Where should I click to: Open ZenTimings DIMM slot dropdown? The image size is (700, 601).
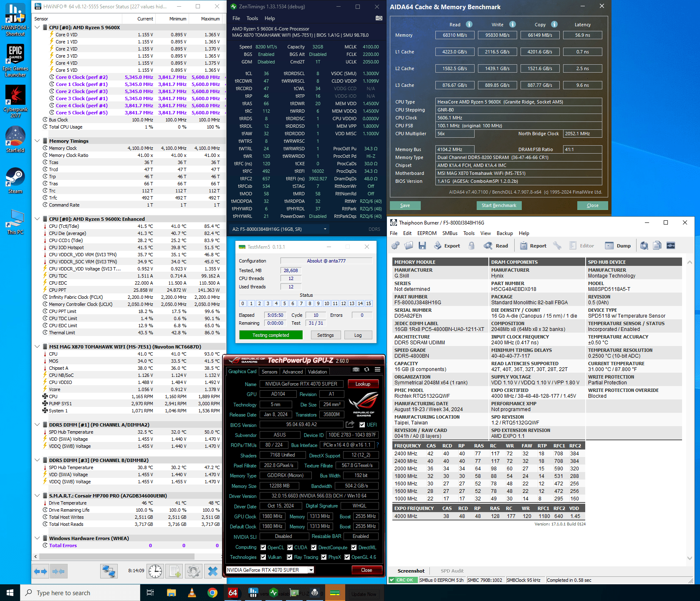point(280,229)
